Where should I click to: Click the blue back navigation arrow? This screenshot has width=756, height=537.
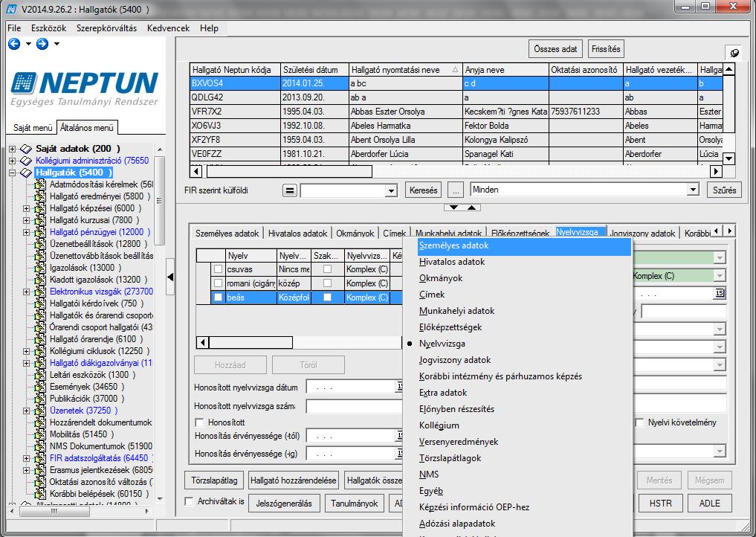(x=14, y=44)
